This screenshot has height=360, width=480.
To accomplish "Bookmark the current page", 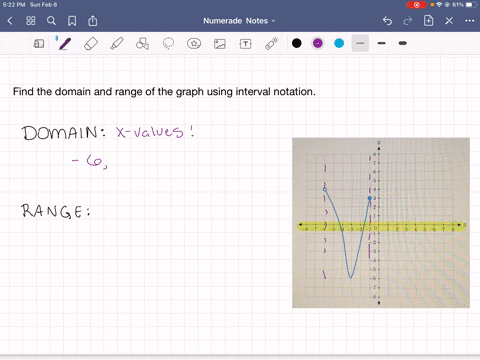I will (x=72, y=21).
